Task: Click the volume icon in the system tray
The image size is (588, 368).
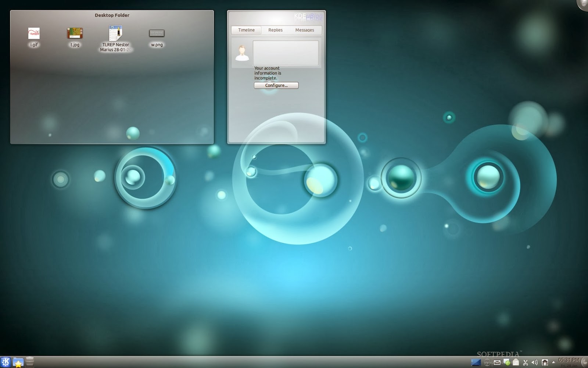Action: click(534, 362)
